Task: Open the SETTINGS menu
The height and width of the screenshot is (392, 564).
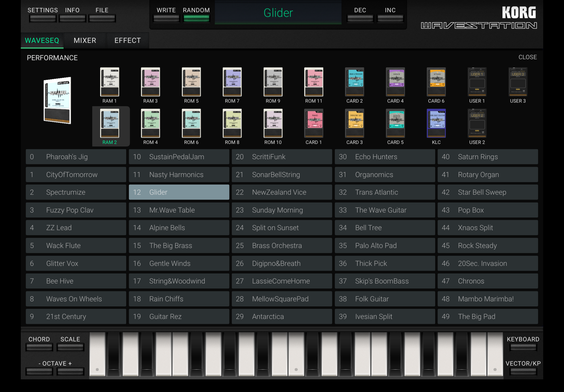Action: (x=43, y=19)
